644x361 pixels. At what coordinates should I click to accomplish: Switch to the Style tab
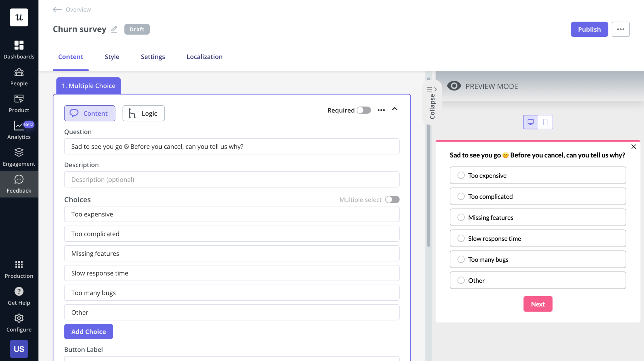[x=112, y=57]
